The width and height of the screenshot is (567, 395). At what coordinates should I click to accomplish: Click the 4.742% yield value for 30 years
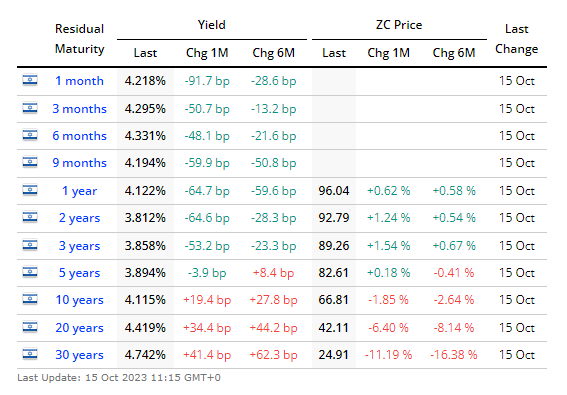145,354
